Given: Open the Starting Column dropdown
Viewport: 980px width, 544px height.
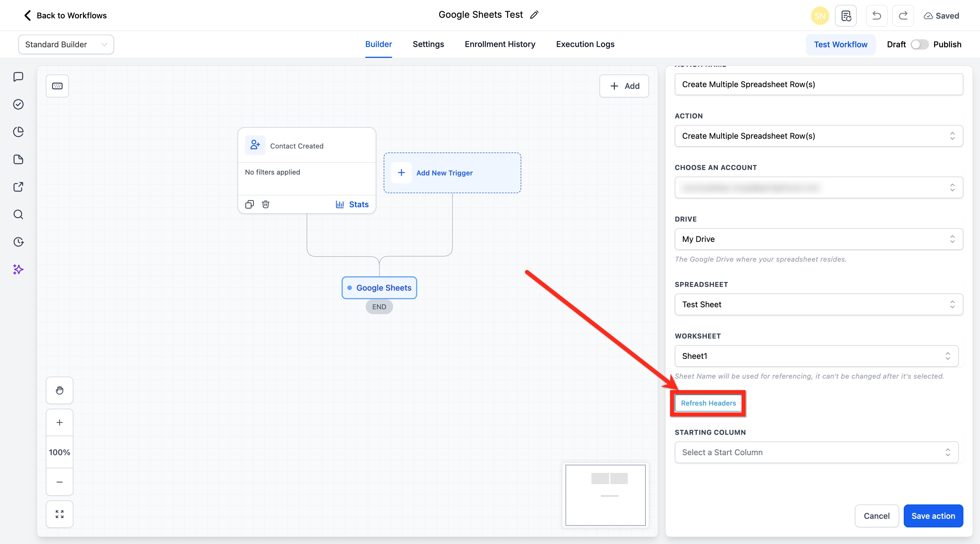Looking at the screenshot, I should pyautogui.click(x=816, y=452).
